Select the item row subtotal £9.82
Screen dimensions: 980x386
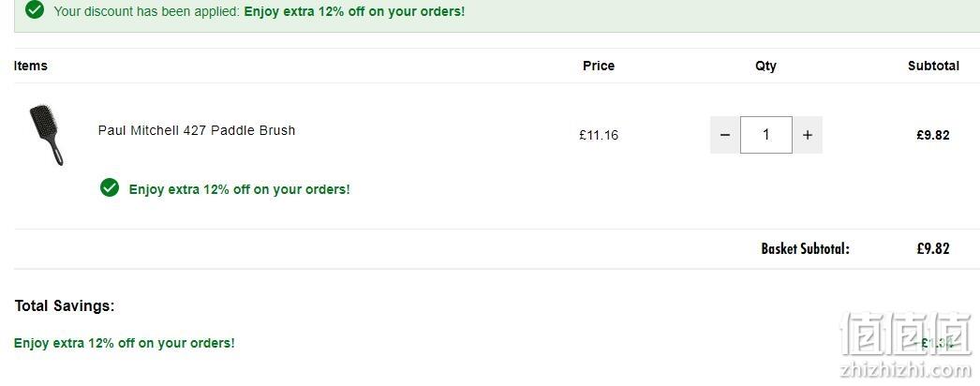click(x=933, y=135)
